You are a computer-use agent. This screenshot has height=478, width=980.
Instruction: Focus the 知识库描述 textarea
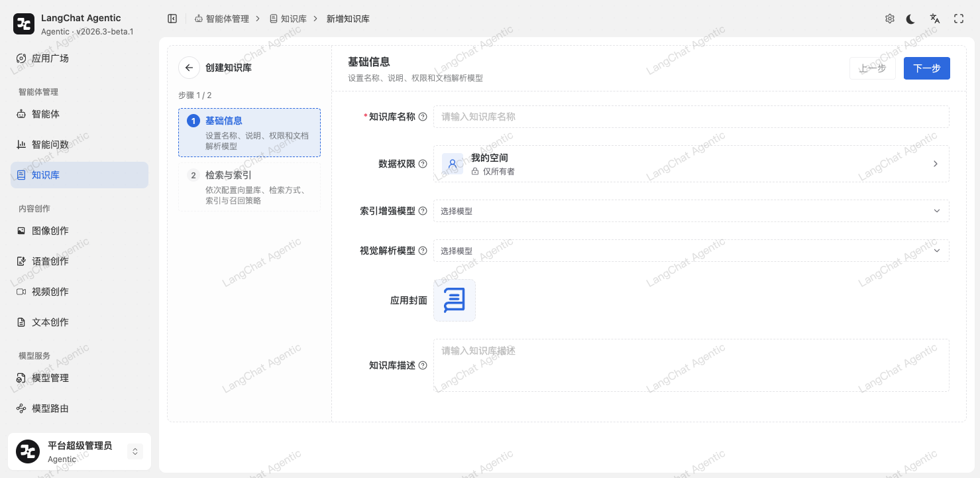click(x=691, y=365)
